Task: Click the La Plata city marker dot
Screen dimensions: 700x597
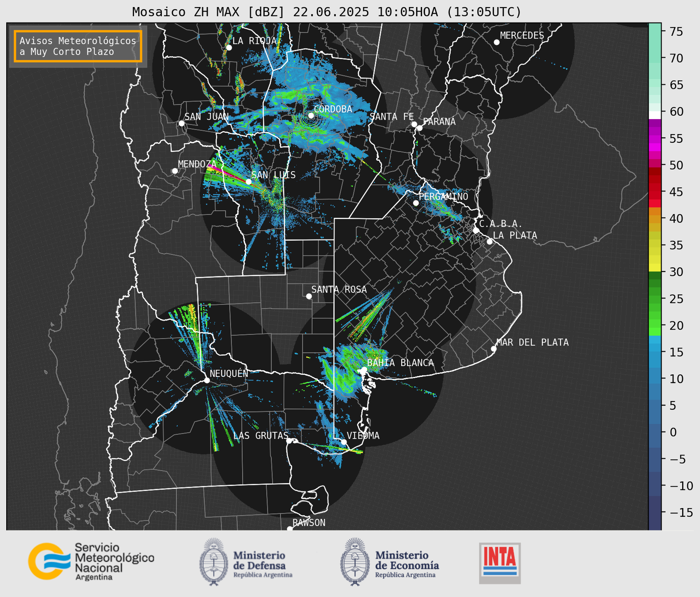Action: [490, 242]
